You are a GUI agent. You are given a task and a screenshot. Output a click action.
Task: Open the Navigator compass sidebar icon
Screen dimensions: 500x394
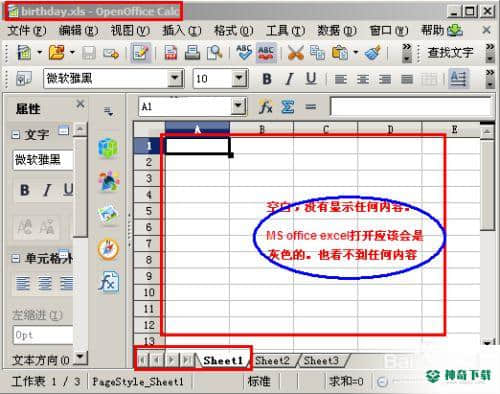(x=108, y=249)
